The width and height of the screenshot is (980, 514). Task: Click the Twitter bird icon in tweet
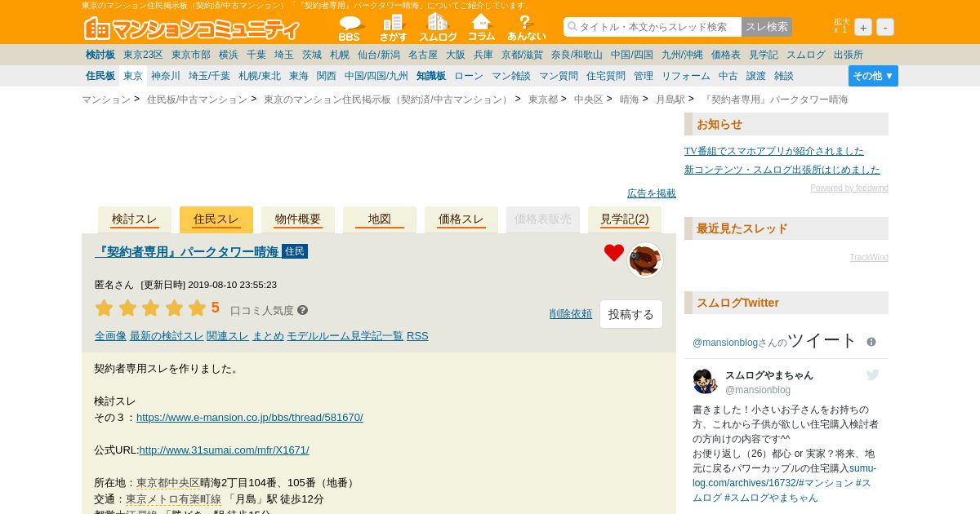872,374
